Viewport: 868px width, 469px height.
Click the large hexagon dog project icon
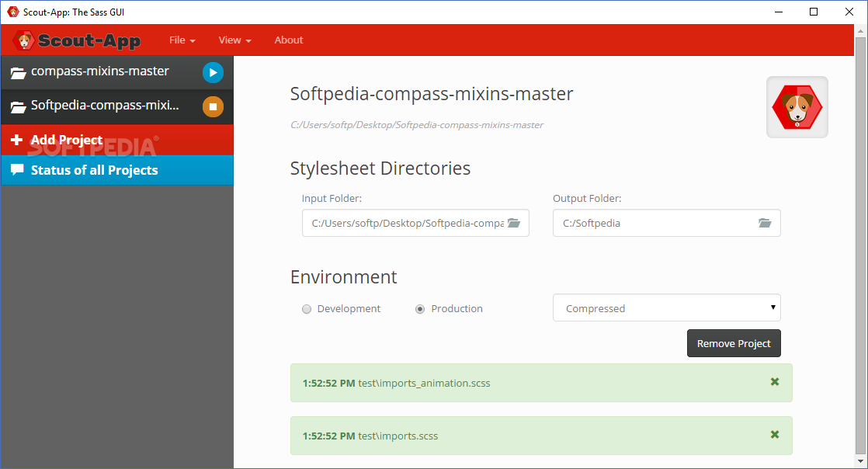point(797,107)
